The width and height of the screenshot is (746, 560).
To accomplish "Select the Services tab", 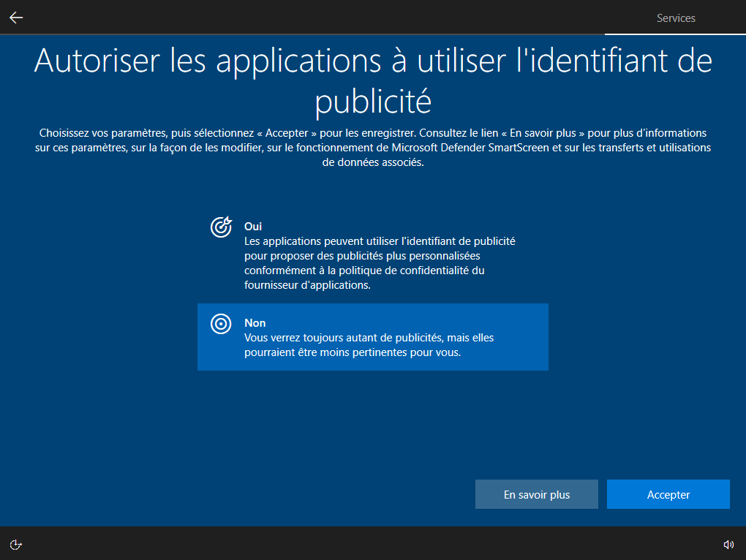I will (675, 18).
